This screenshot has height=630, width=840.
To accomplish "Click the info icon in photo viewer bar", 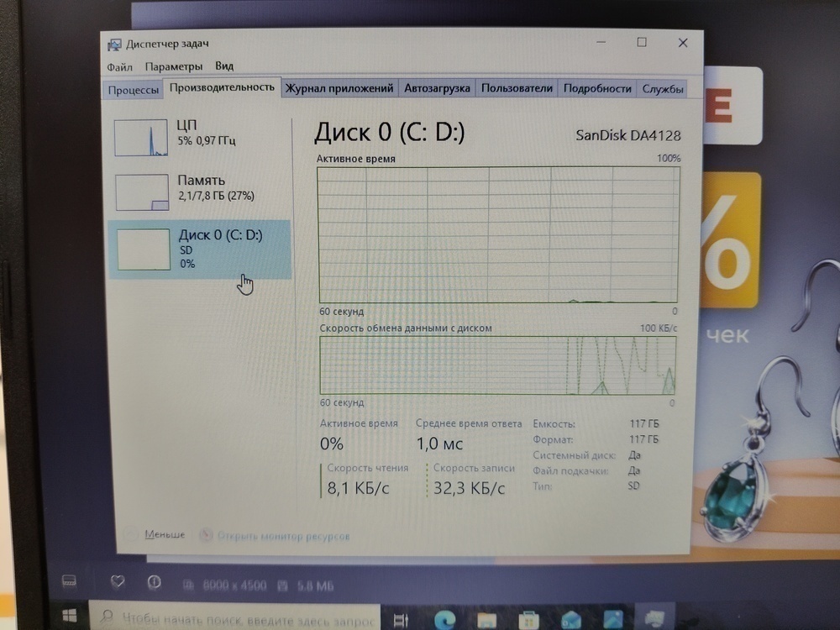I will pos(154,582).
